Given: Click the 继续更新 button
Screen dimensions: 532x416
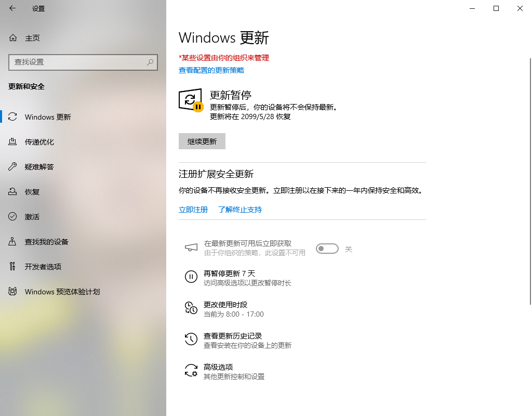Looking at the screenshot, I should [x=202, y=141].
